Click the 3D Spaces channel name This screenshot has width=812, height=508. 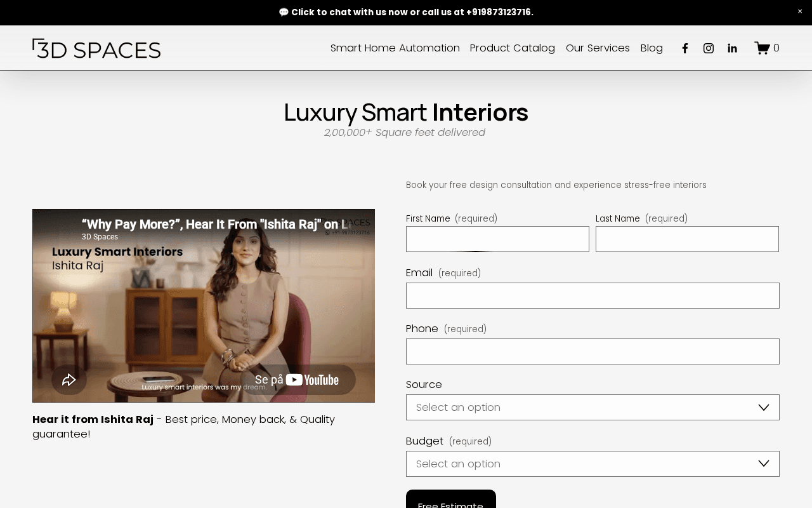tap(100, 237)
